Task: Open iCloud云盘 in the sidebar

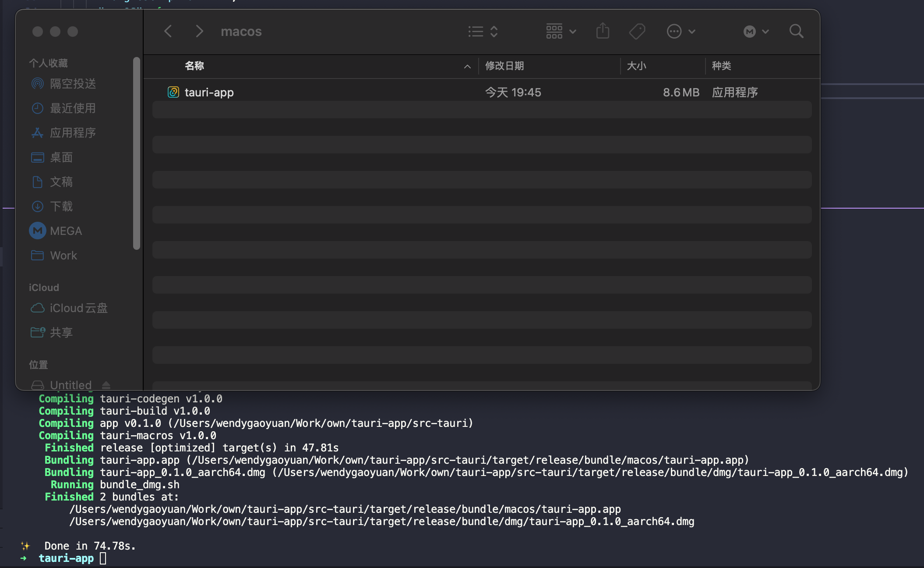Action: [79, 308]
